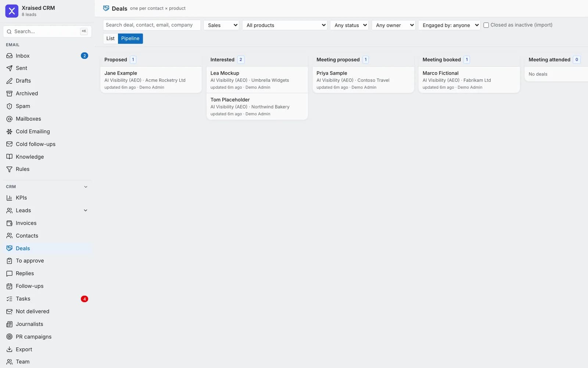Click the Export download icon
This screenshot has height=368, width=588.
[10, 349]
